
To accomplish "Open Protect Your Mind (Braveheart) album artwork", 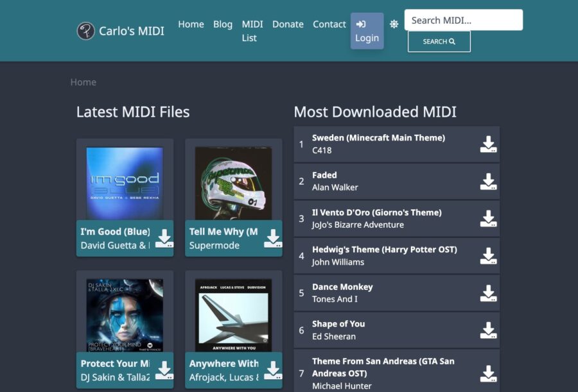I will tap(124, 314).
